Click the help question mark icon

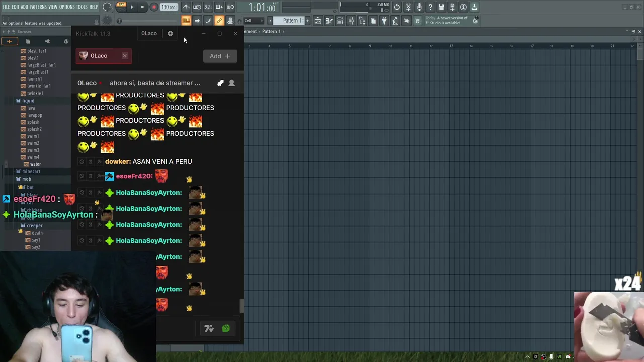(x=430, y=7)
